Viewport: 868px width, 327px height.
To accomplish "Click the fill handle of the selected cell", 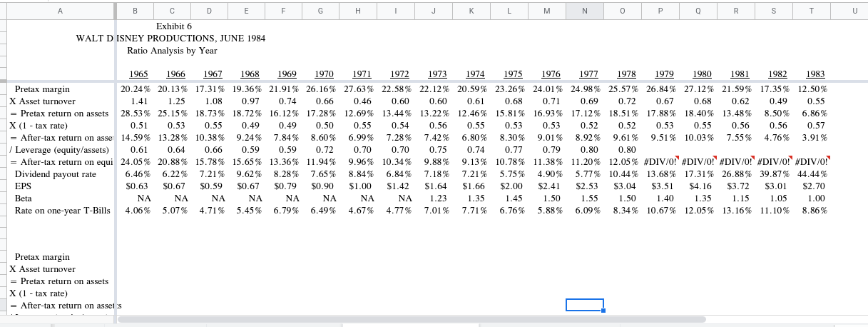I will 603,311.
